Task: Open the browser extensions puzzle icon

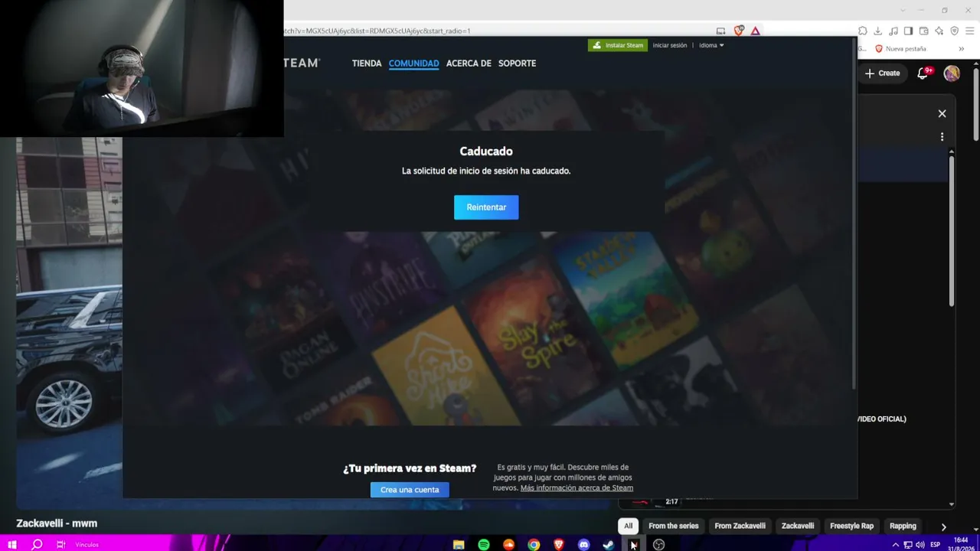Action: (862, 31)
